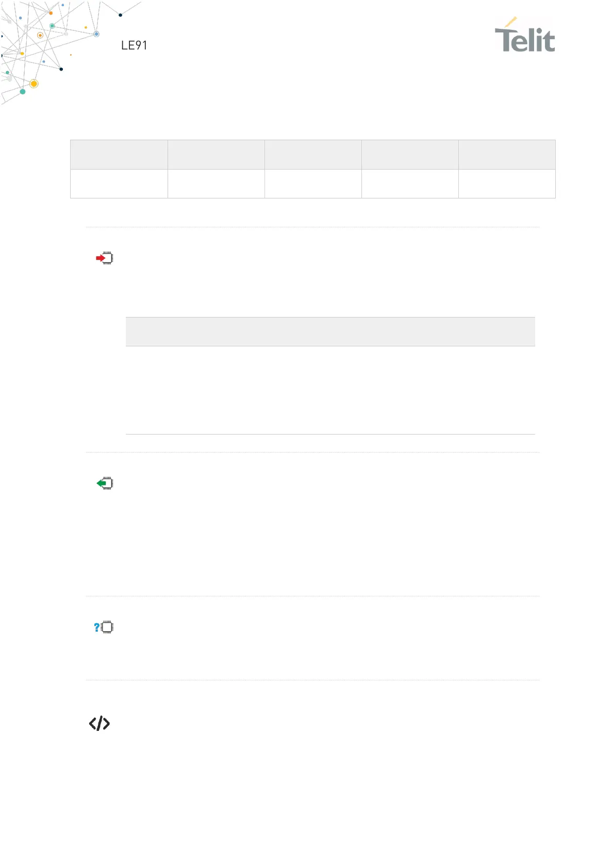Click the blue-ringed dot in network graphic
This screenshot has height=868, width=614.
pos(96,34)
